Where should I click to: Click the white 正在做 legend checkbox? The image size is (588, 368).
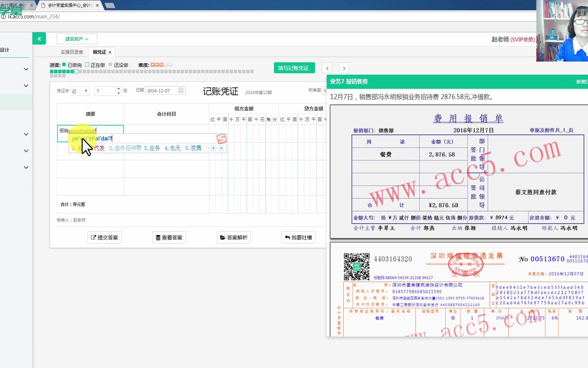tap(87, 64)
